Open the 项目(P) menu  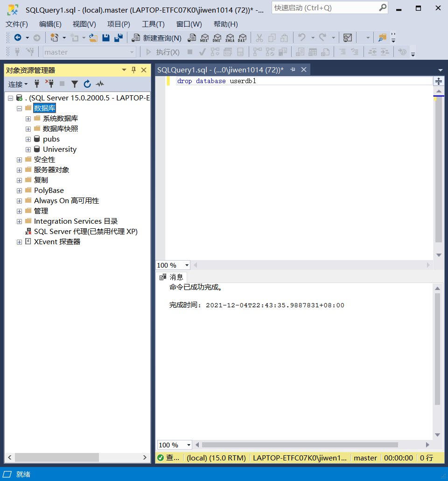[x=119, y=24]
